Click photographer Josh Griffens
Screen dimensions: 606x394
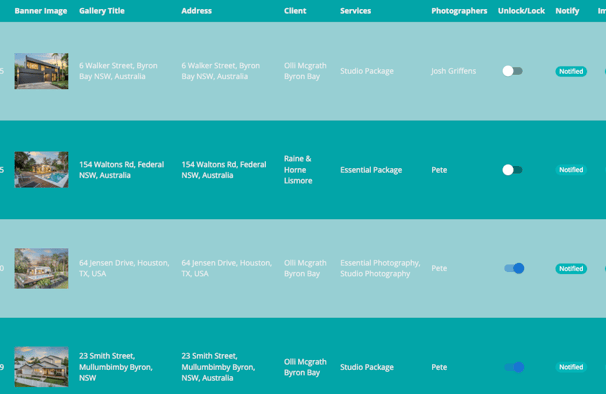click(454, 71)
